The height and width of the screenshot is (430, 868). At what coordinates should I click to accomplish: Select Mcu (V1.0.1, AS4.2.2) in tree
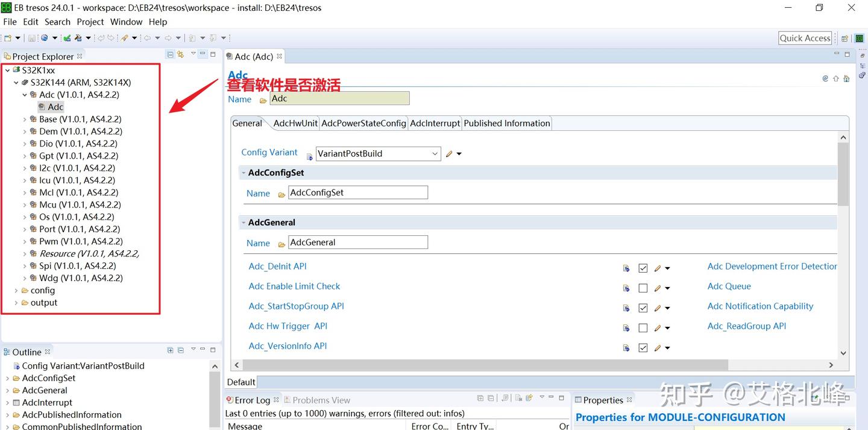pos(80,205)
